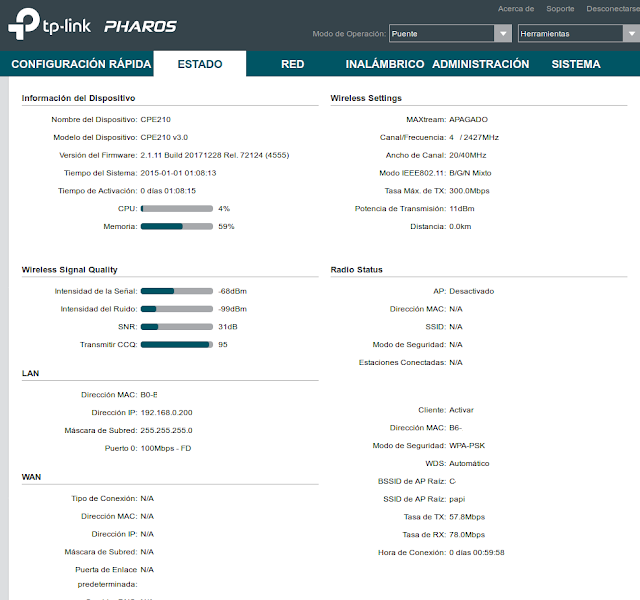Click noise value -99dBm
This screenshot has height=600, width=640.
click(x=232, y=309)
